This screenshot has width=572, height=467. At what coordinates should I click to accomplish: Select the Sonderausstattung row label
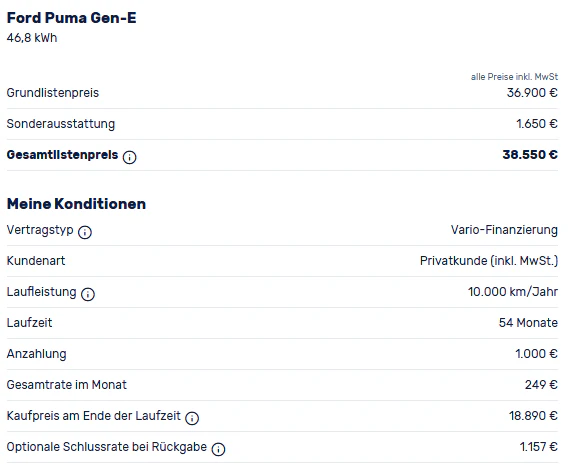coord(61,124)
